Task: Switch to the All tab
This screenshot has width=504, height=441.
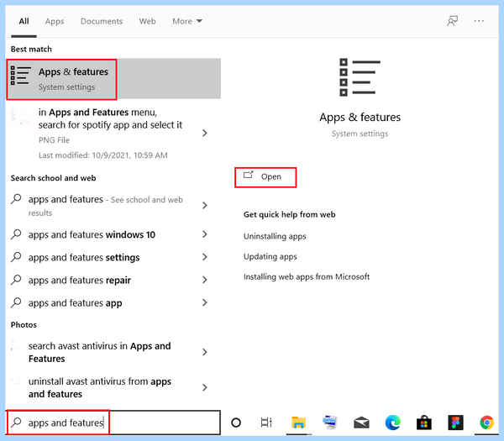Action: point(24,21)
